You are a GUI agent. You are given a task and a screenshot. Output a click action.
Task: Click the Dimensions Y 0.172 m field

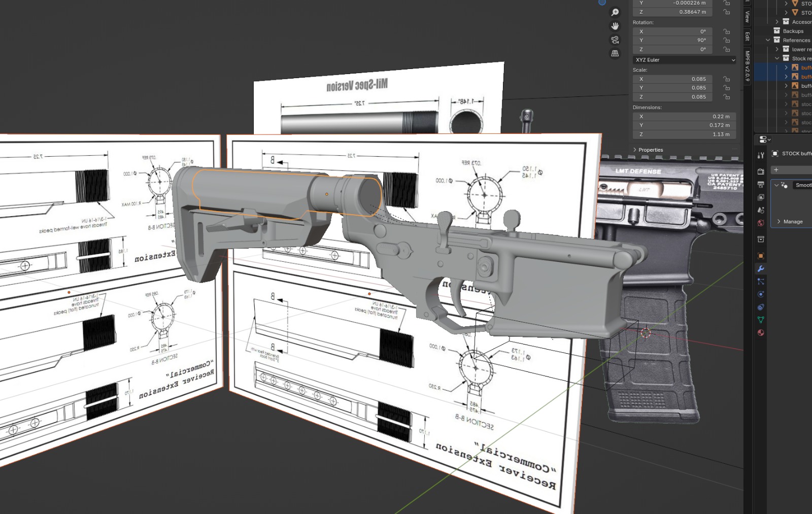point(685,125)
